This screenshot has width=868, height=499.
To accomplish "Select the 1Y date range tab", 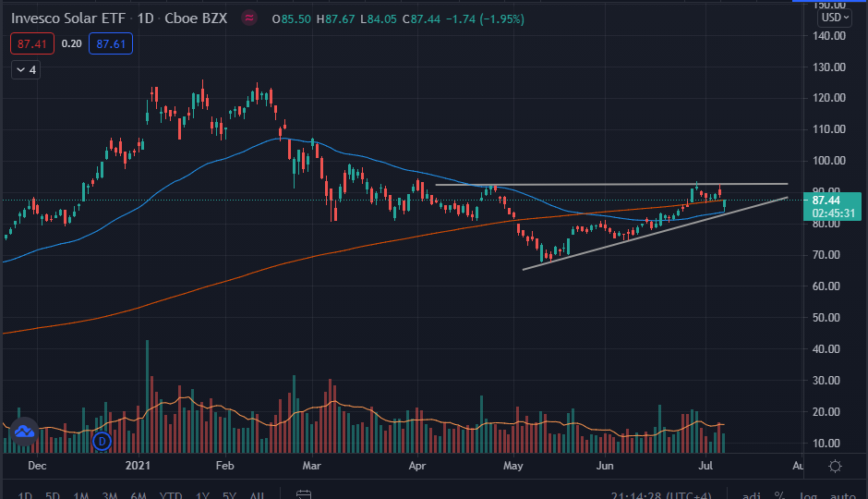I will tap(202, 495).
